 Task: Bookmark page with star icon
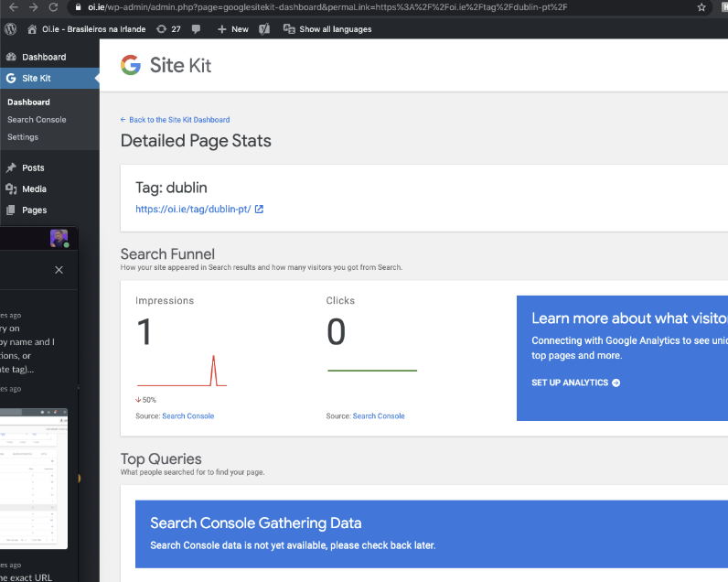pyautogui.click(x=701, y=7)
